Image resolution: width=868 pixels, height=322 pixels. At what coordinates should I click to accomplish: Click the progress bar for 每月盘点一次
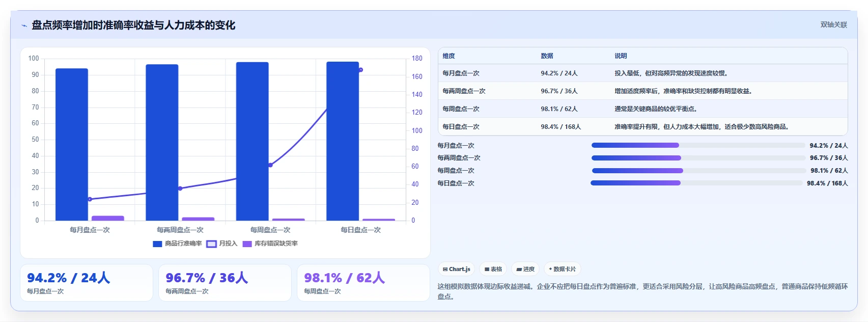pos(698,145)
